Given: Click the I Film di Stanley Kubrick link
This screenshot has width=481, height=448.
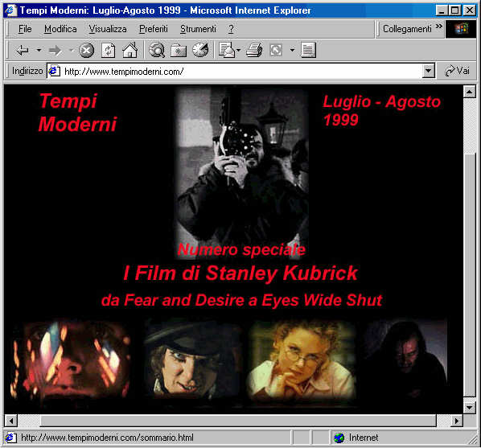Looking at the screenshot, I should pos(240,273).
